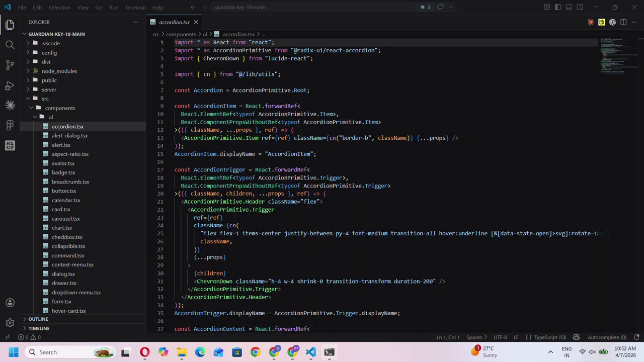Open the Selection menu

[59, 8]
